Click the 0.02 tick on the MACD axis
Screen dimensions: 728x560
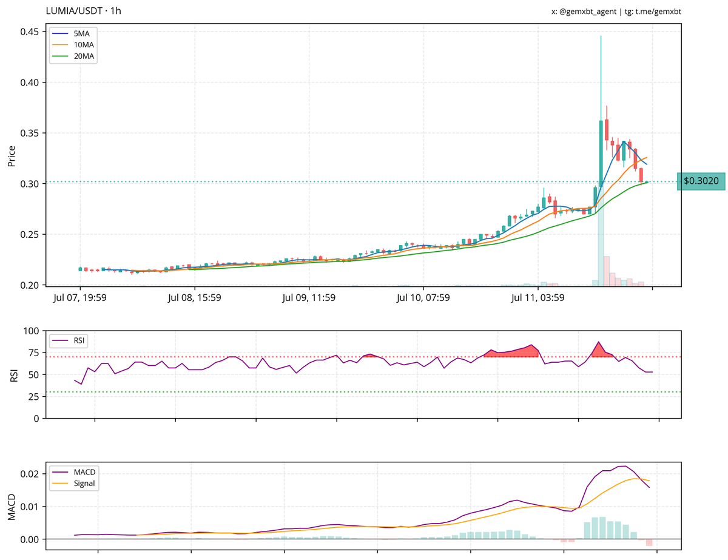point(30,474)
